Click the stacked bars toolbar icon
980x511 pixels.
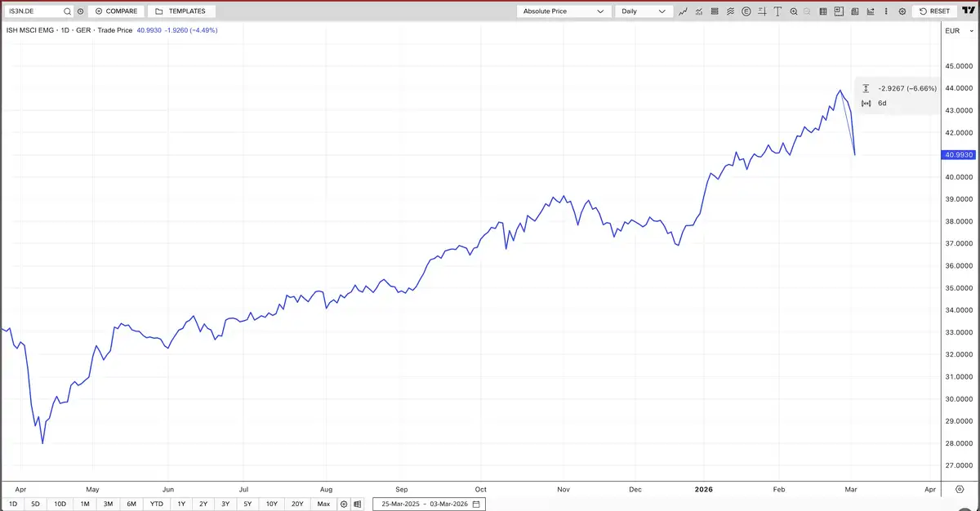pyautogui.click(x=715, y=11)
